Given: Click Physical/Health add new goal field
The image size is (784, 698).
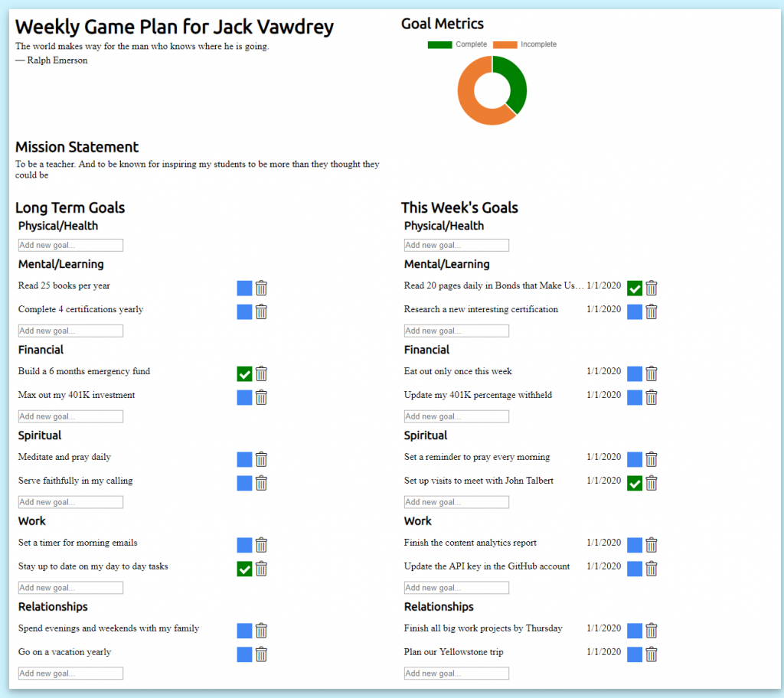Looking at the screenshot, I should coord(70,245).
